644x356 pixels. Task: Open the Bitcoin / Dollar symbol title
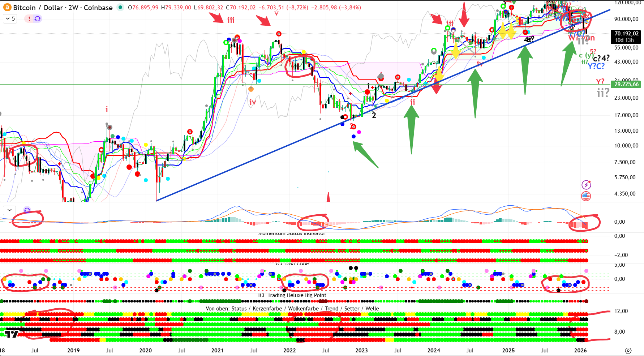click(63, 8)
